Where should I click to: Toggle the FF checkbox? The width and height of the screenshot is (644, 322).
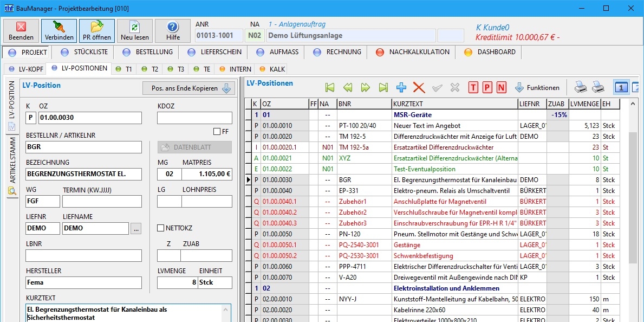217,131
